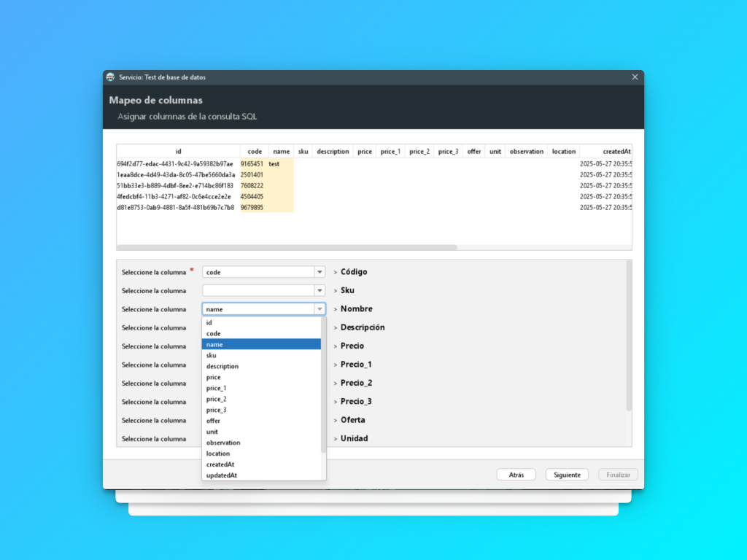The width and height of the screenshot is (747, 560).
Task: Click the mapping panel vertical scrollbar
Action: [x=628, y=335]
